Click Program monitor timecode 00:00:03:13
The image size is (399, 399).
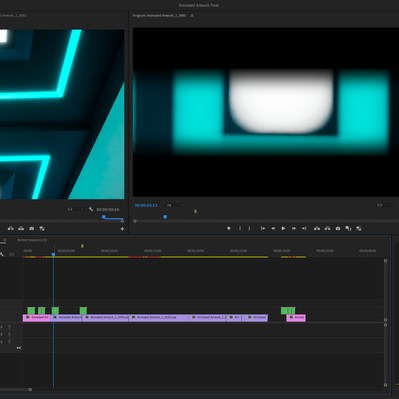[146, 205]
